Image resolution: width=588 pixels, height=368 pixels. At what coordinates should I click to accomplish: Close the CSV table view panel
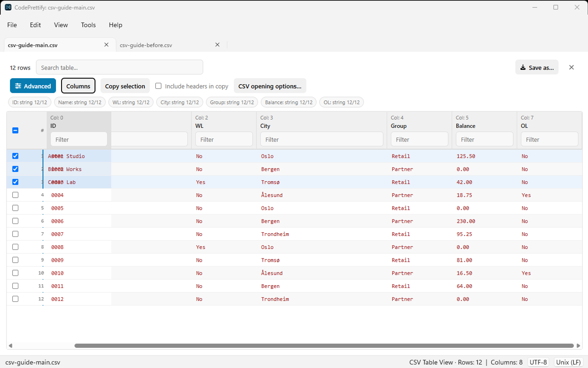[571, 67]
